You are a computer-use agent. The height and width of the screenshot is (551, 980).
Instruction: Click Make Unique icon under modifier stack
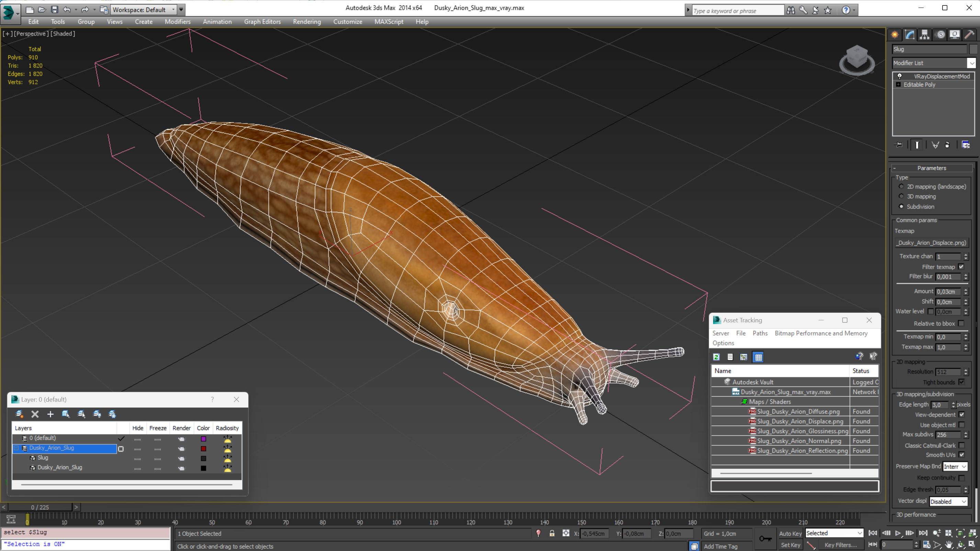[935, 145]
